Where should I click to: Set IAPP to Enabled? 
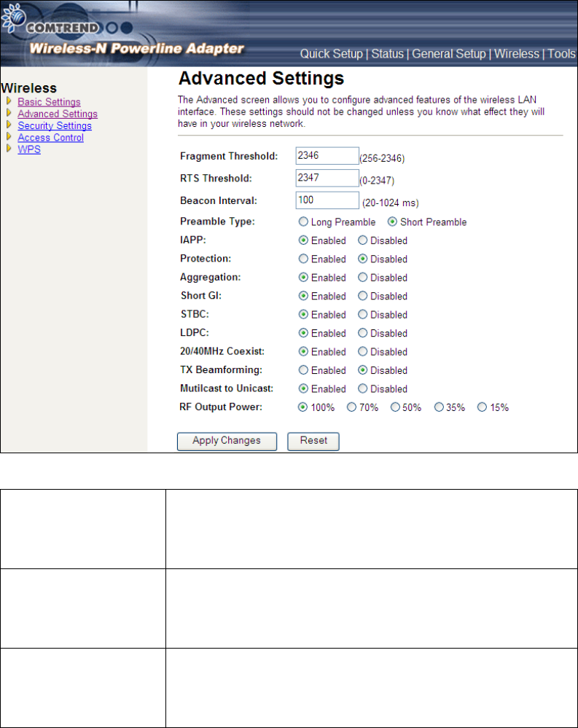click(x=303, y=240)
